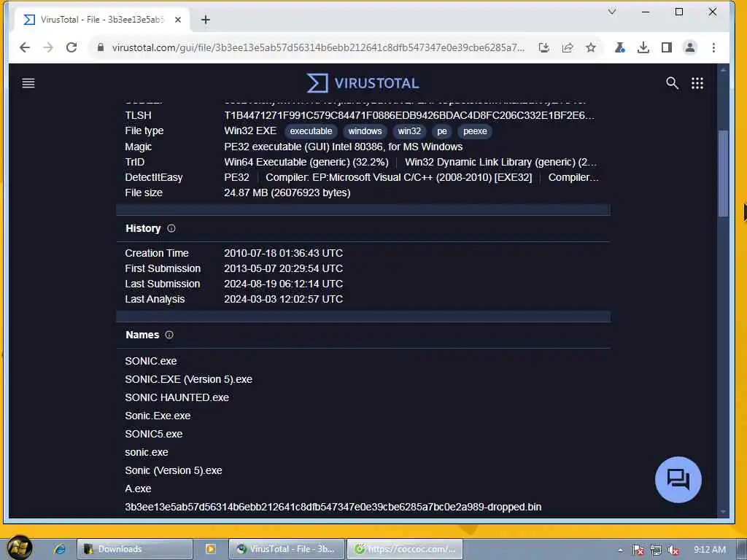Click the muted volume tray icon

673,550
